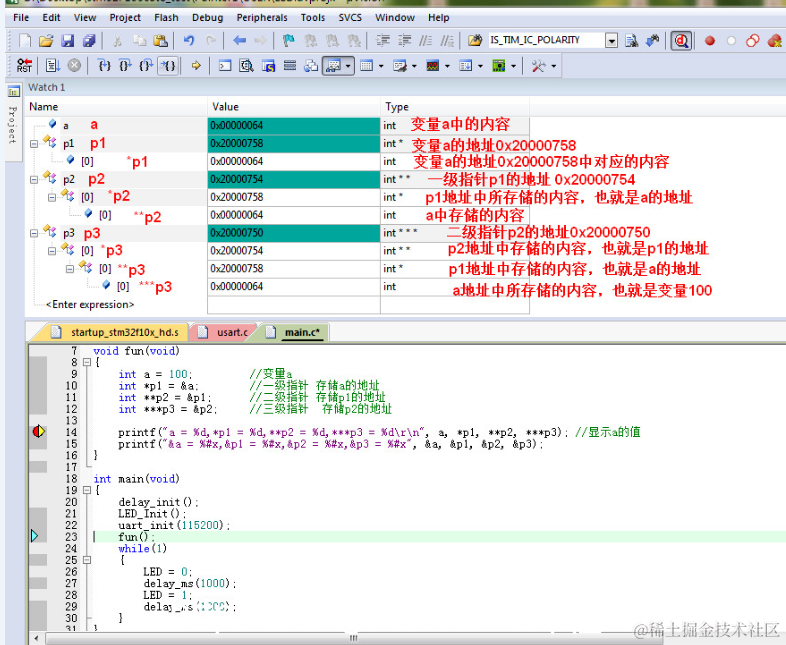The image size is (786, 645).
Task: Open the Watch windows dropdown arrow
Action: pyautogui.click(x=347, y=66)
